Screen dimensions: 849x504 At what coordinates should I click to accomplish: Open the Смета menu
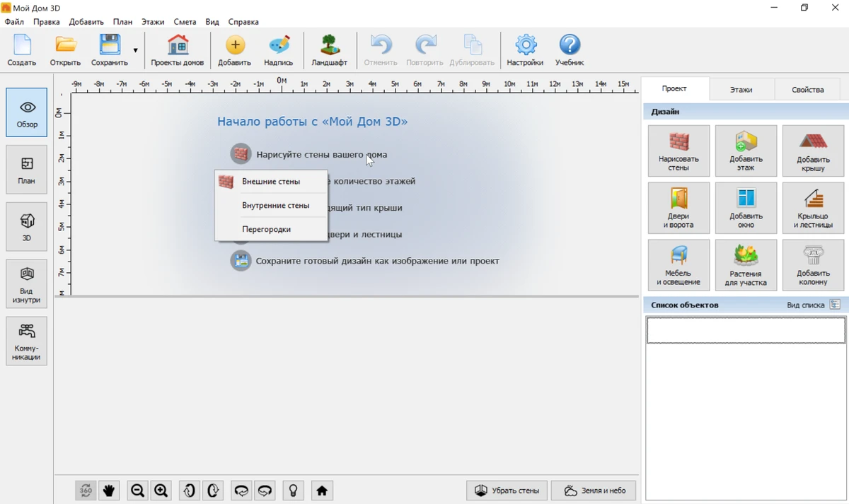(x=185, y=22)
